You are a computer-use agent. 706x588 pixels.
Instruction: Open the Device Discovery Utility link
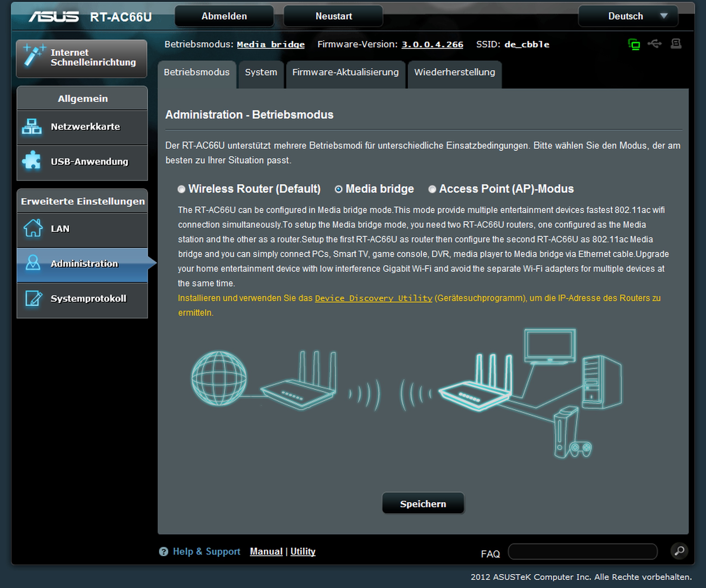[x=373, y=298]
